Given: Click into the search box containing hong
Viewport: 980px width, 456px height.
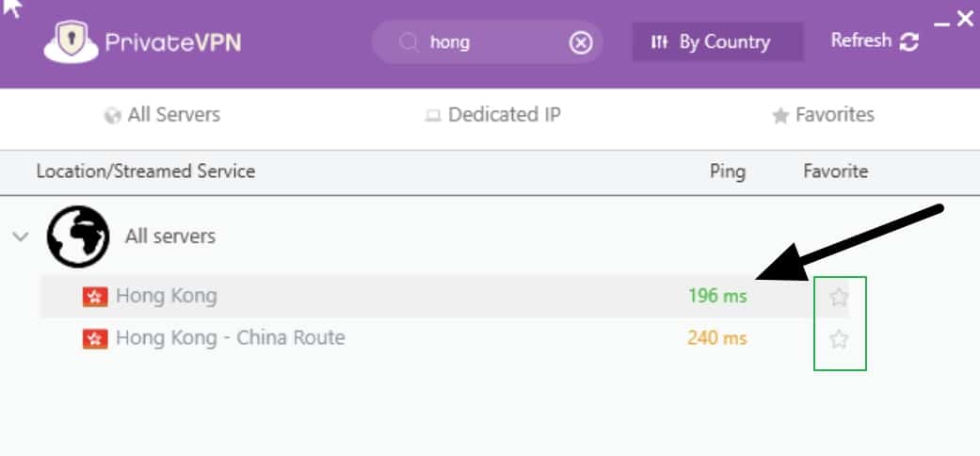Looking at the screenshot, I should [x=488, y=42].
